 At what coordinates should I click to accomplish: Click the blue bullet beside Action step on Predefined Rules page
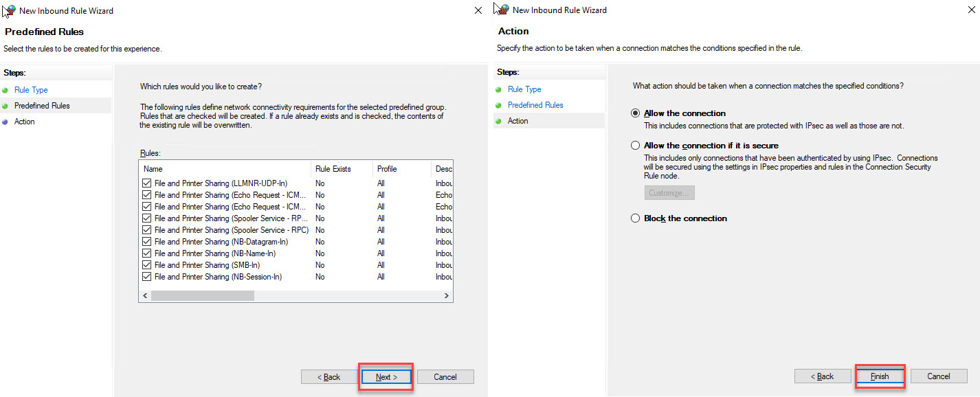[x=5, y=122]
